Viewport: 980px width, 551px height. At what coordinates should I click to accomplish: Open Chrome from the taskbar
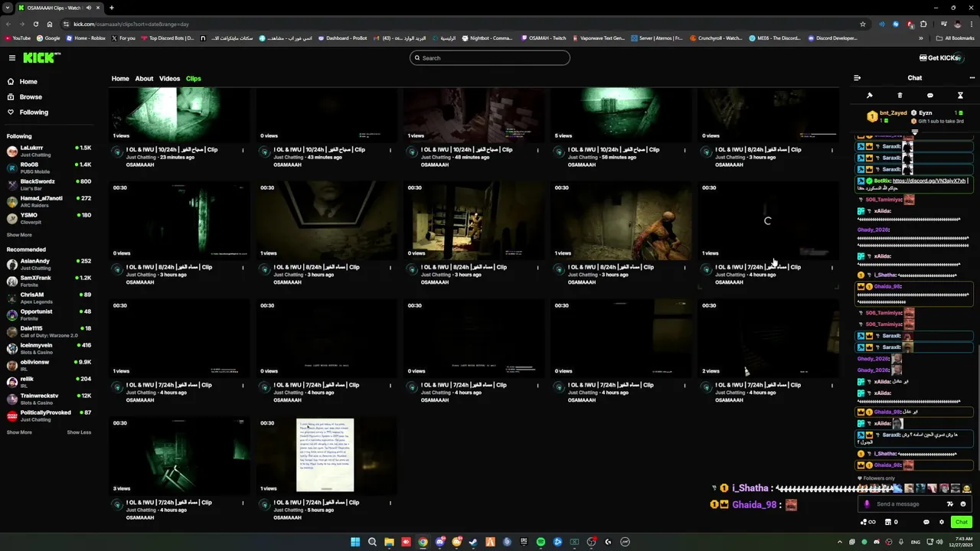[x=423, y=542]
